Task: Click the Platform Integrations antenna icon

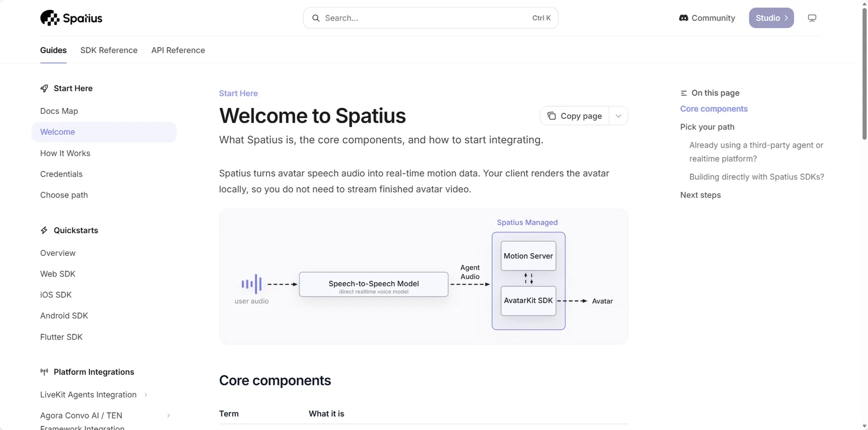Action: click(44, 372)
